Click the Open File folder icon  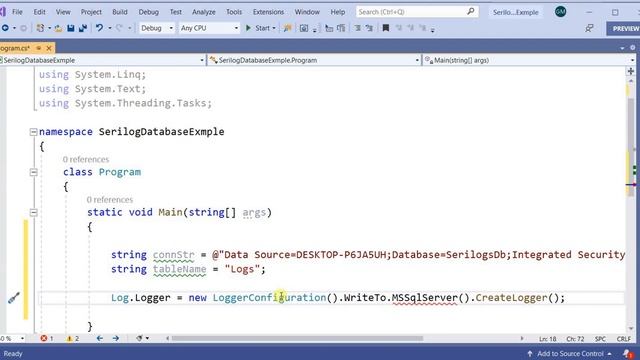pyautogui.click(x=58, y=28)
